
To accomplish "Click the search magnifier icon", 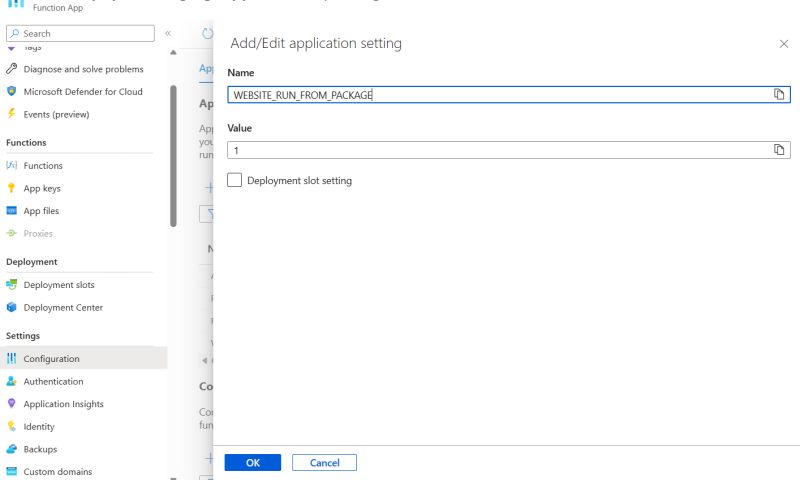I will (15, 33).
